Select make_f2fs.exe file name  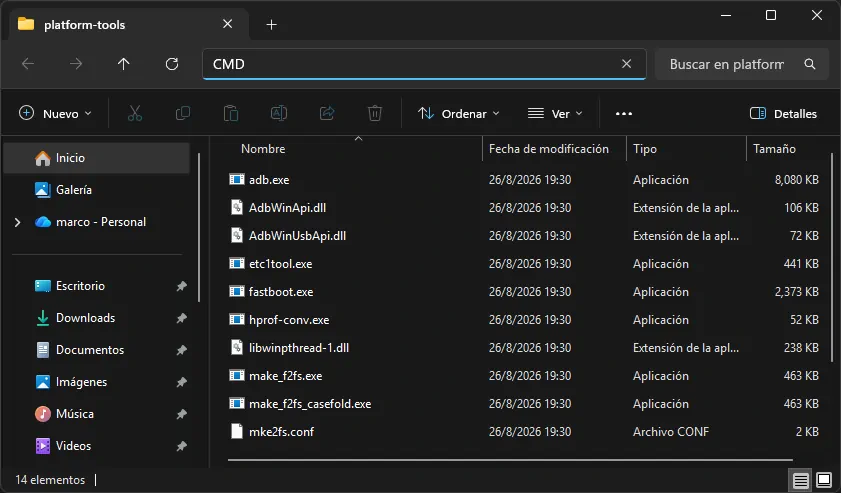click(x=285, y=376)
